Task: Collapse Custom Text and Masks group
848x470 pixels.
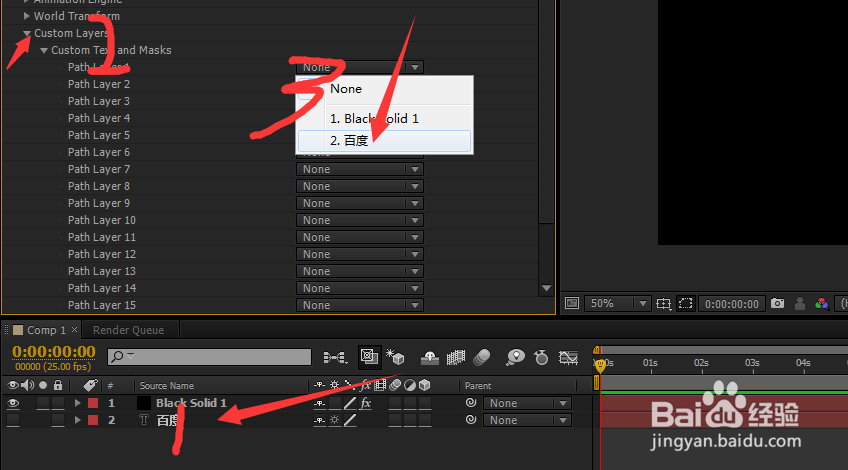Action: (x=44, y=50)
